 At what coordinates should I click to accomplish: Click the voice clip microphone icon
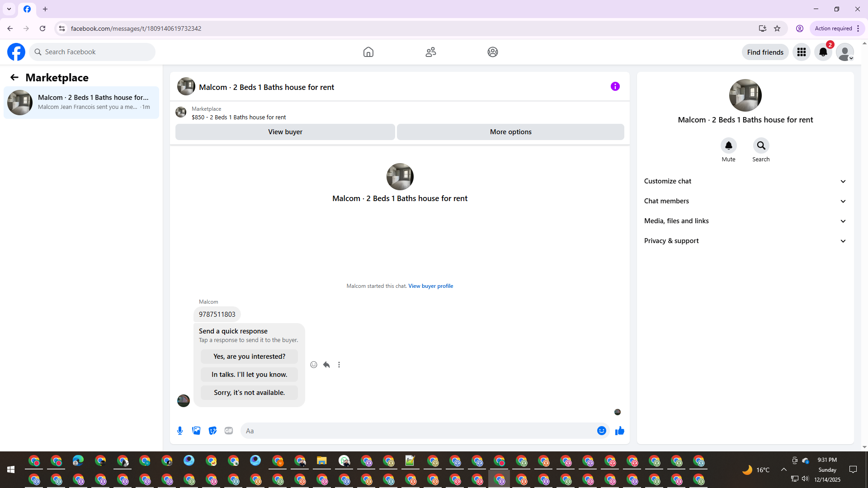click(180, 431)
